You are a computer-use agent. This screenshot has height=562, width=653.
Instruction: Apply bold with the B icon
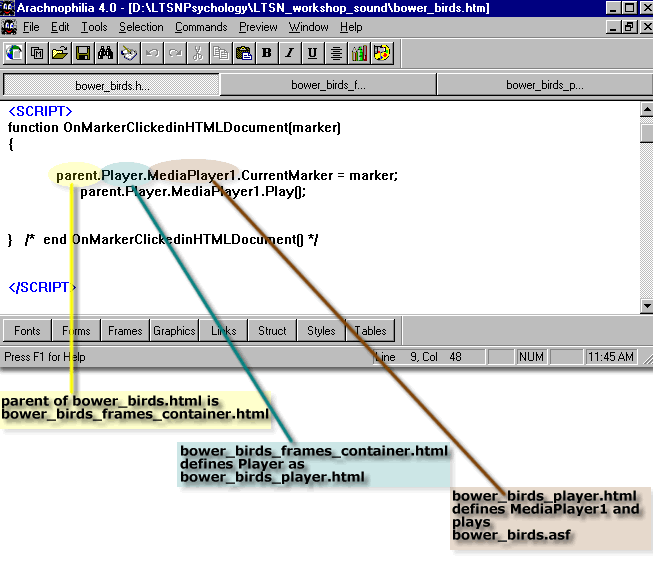(x=267, y=52)
